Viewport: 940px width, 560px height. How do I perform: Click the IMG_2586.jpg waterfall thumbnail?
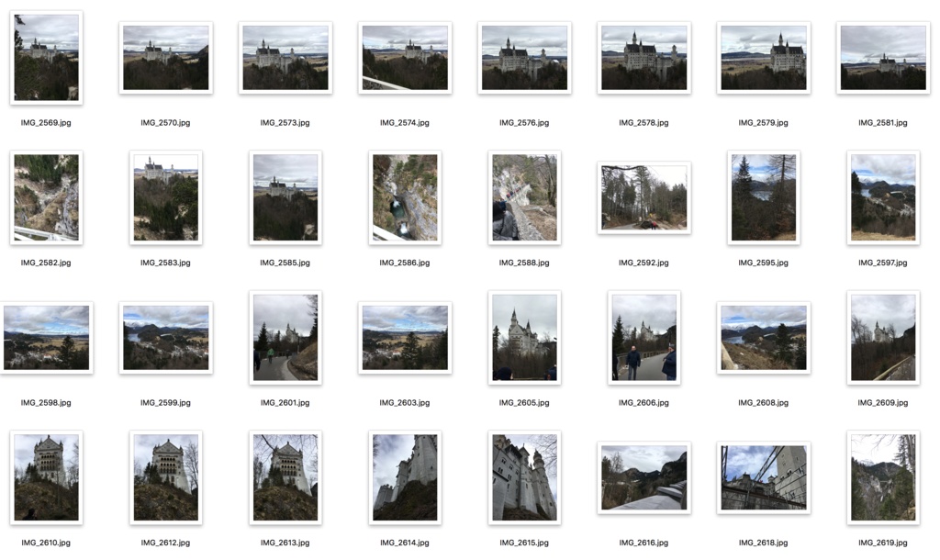405,198
